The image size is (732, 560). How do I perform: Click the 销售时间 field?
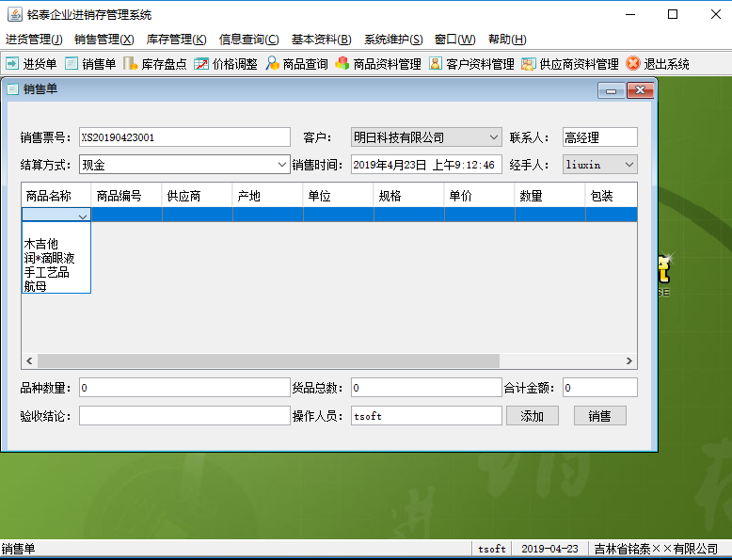[x=426, y=165]
